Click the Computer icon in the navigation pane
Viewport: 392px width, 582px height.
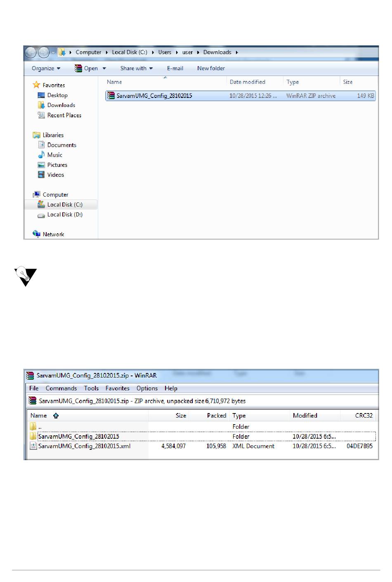36,194
